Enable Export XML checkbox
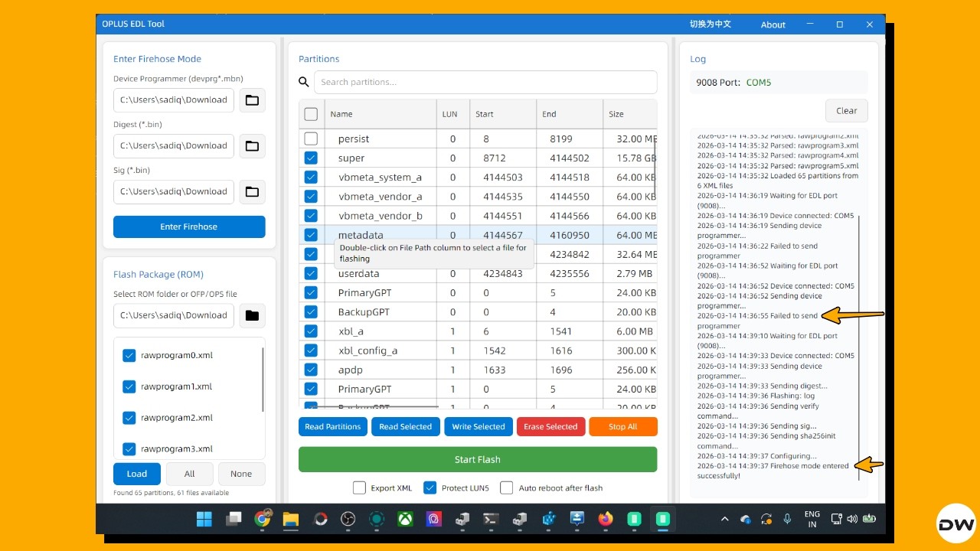This screenshot has height=551, width=980. coord(359,487)
